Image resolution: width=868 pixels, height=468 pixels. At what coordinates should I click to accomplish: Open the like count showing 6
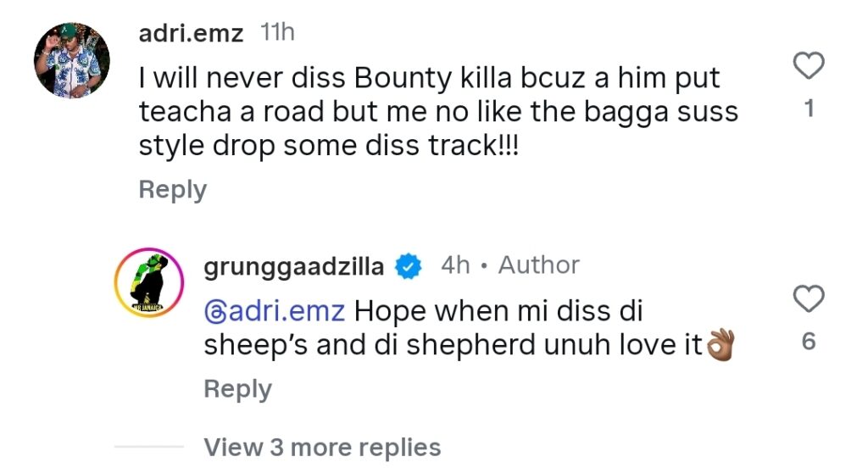click(810, 342)
